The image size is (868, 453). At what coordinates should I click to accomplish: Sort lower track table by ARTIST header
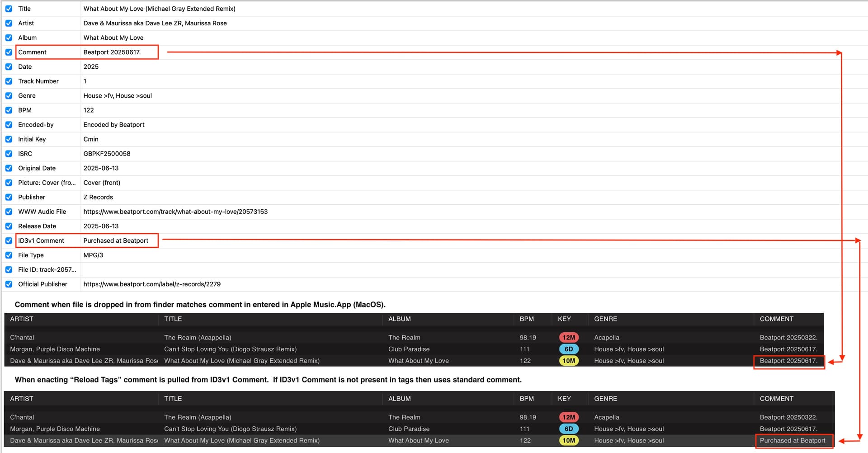pyautogui.click(x=22, y=398)
